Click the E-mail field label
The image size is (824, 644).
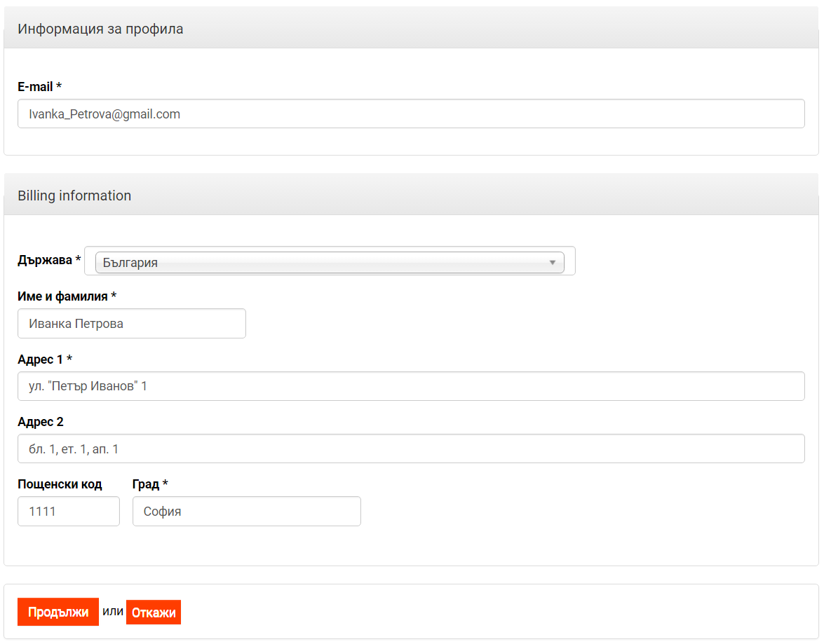(39, 87)
